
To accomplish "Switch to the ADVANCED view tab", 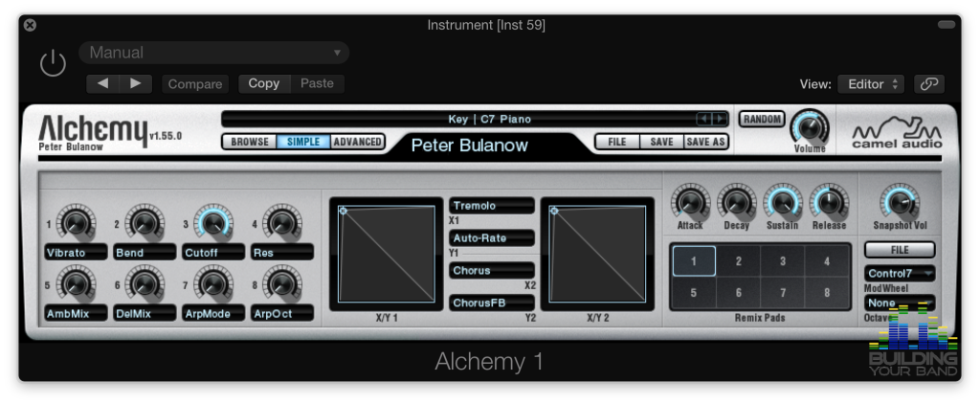I will [358, 142].
